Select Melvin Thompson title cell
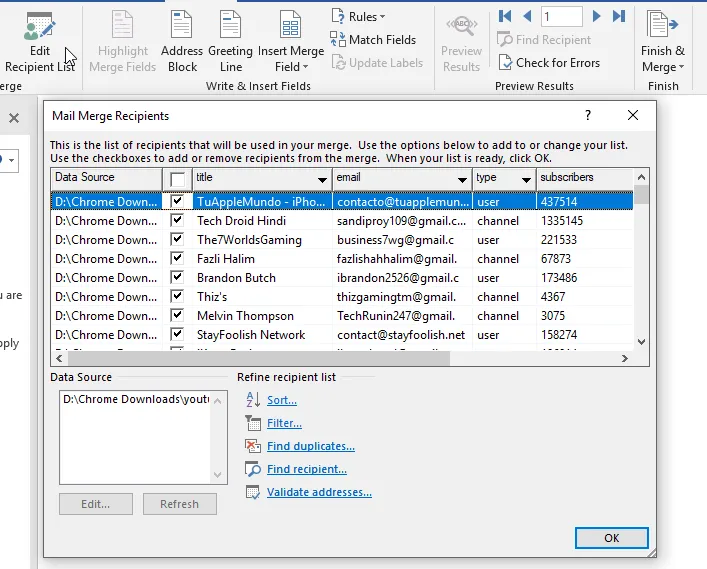This screenshot has height=569, width=707. [262, 316]
